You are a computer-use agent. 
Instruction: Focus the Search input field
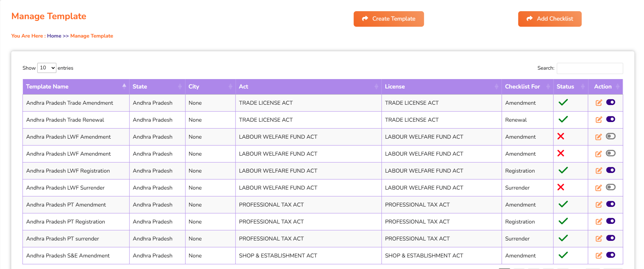(590, 68)
